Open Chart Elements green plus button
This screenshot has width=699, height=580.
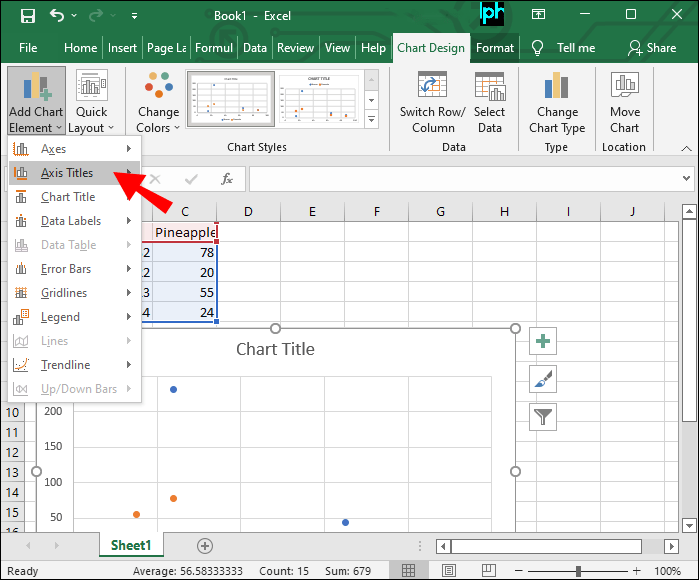pos(543,341)
